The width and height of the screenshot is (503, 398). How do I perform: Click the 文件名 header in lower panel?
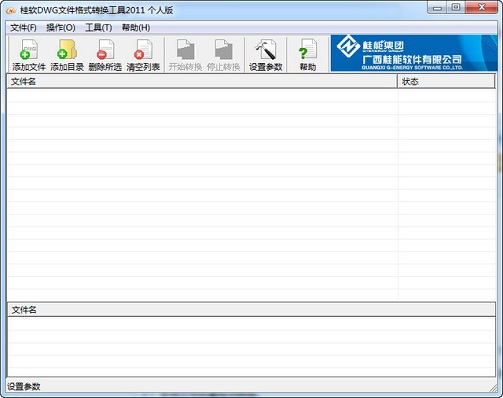[x=251, y=310]
